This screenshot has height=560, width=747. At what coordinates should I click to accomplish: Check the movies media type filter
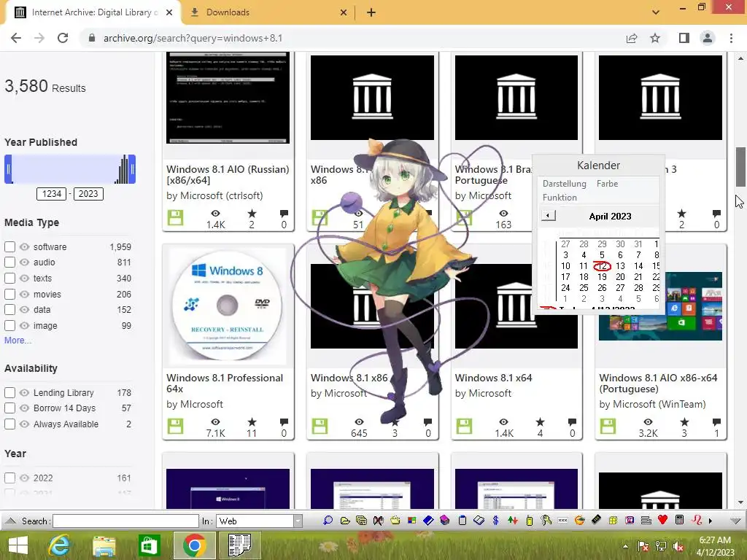click(x=9, y=295)
